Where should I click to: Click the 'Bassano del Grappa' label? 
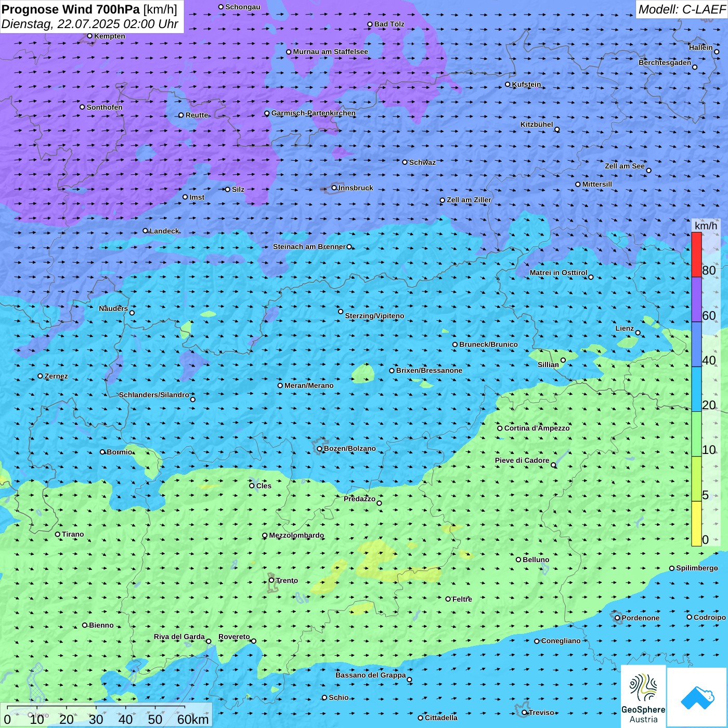(x=371, y=675)
